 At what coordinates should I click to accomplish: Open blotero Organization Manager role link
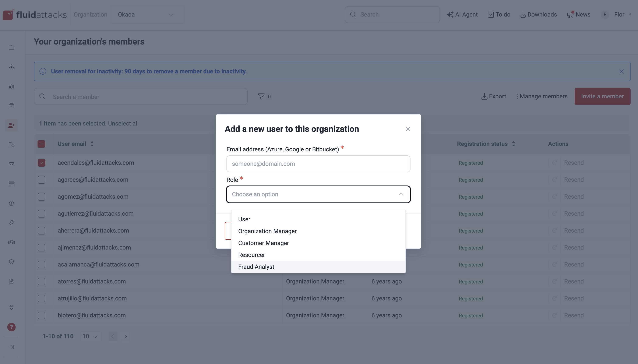click(315, 315)
